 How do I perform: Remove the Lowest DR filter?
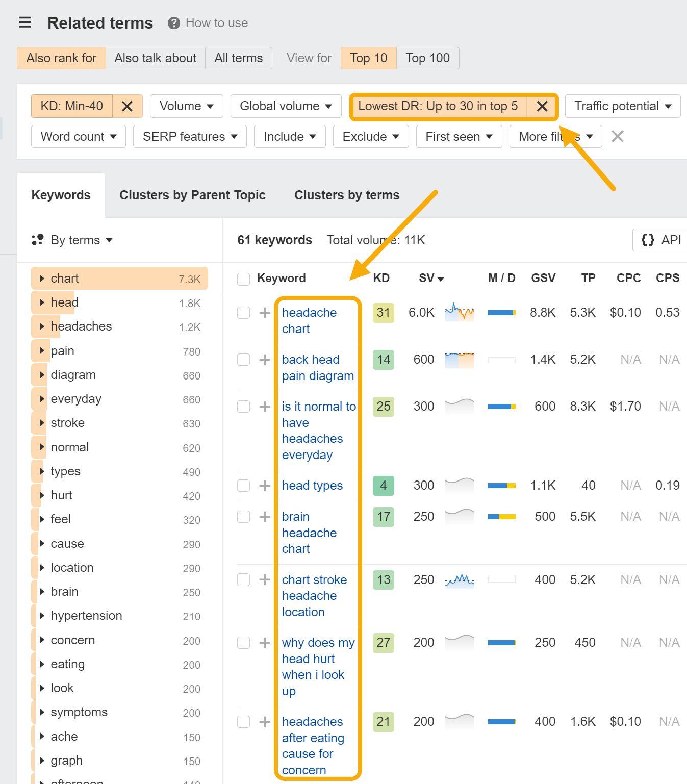point(542,106)
